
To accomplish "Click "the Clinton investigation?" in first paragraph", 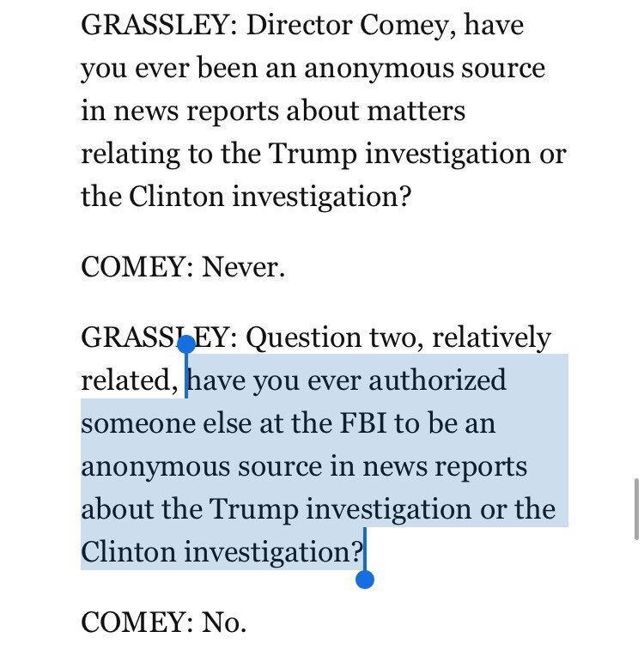I will 246,197.
